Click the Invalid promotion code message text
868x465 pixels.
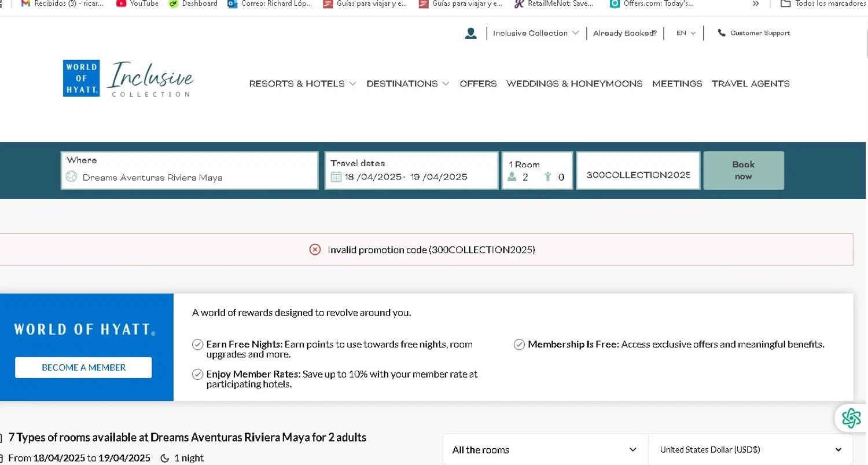(x=431, y=250)
